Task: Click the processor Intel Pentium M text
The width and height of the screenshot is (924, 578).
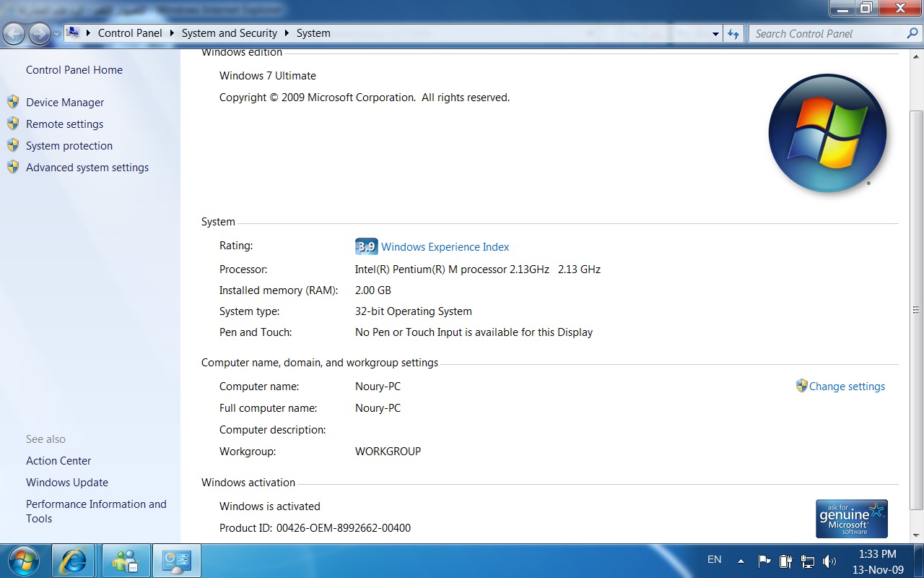Action: click(478, 269)
